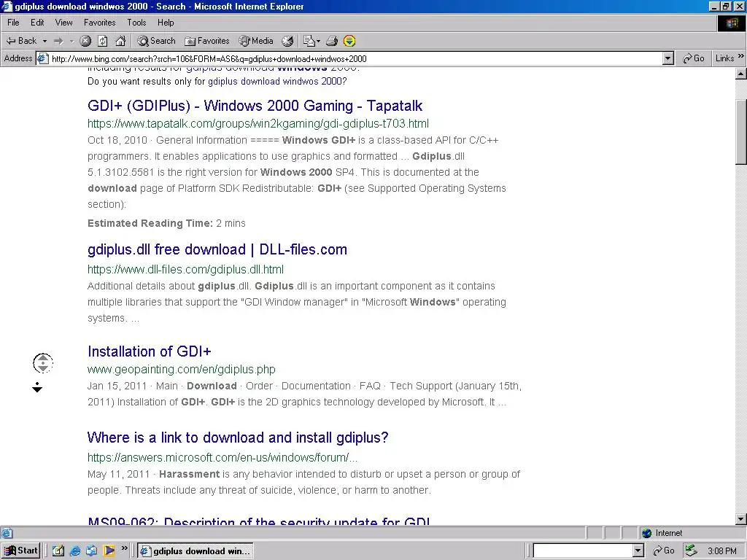Open the Back history dropdown arrow
This screenshot has width=747, height=560.
[44, 42]
